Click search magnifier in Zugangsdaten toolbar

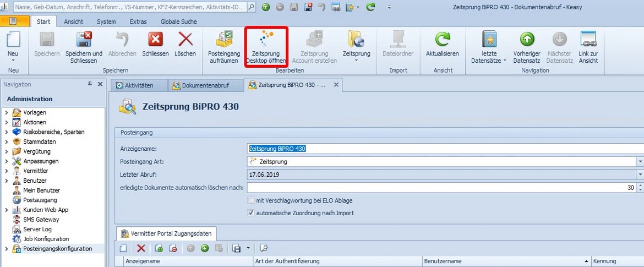[x=264, y=248]
